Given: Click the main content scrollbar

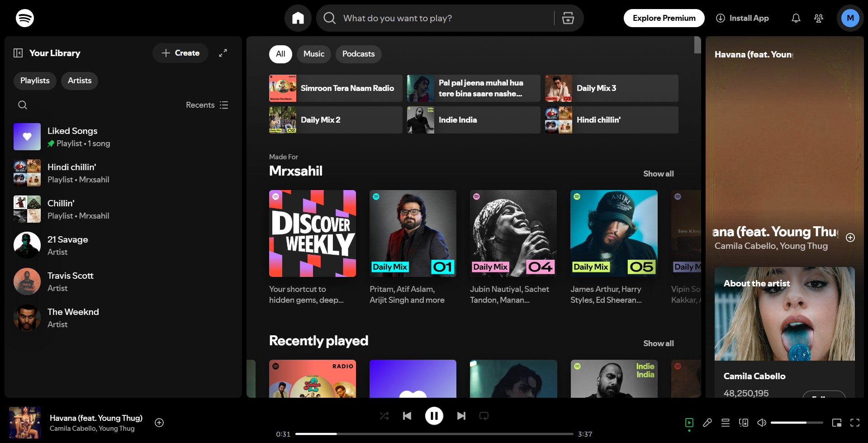Looking at the screenshot, I should [x=697, y=45].
